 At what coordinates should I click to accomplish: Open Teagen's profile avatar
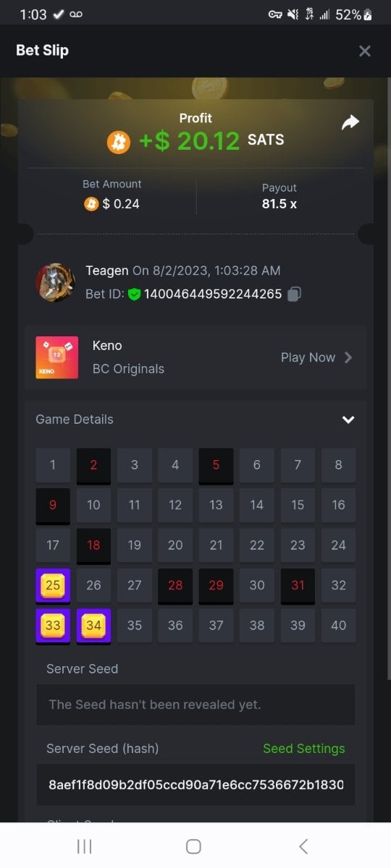tap(55, 282)
